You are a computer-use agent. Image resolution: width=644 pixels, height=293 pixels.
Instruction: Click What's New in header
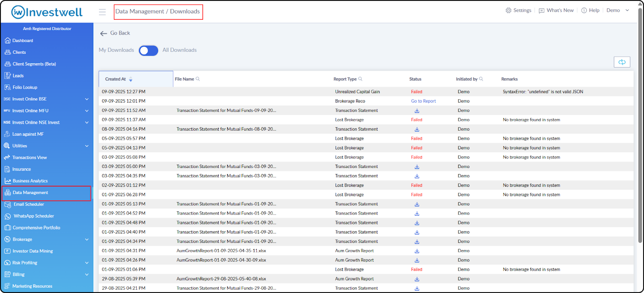(x=560, y=10)
